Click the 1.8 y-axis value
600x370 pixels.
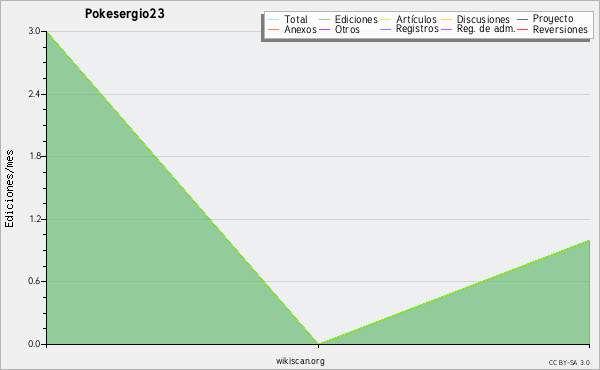pyautogui.click(x=34, y=156)
